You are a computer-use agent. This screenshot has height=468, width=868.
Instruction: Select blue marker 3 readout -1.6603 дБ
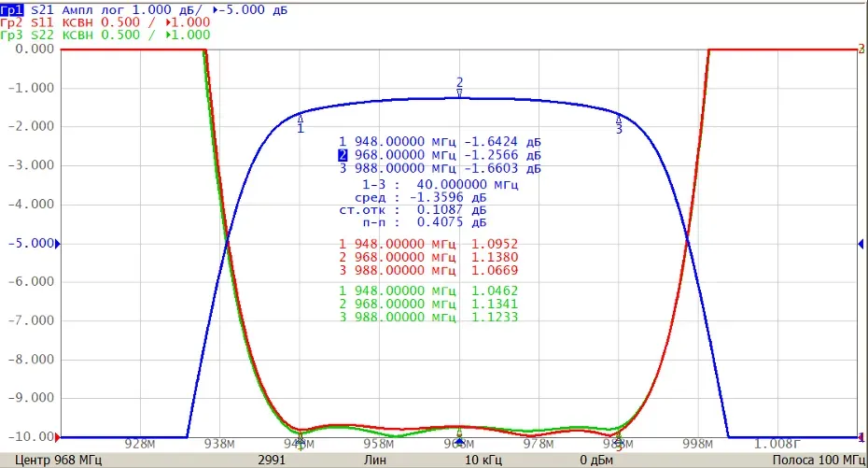[x=441, y=168]
